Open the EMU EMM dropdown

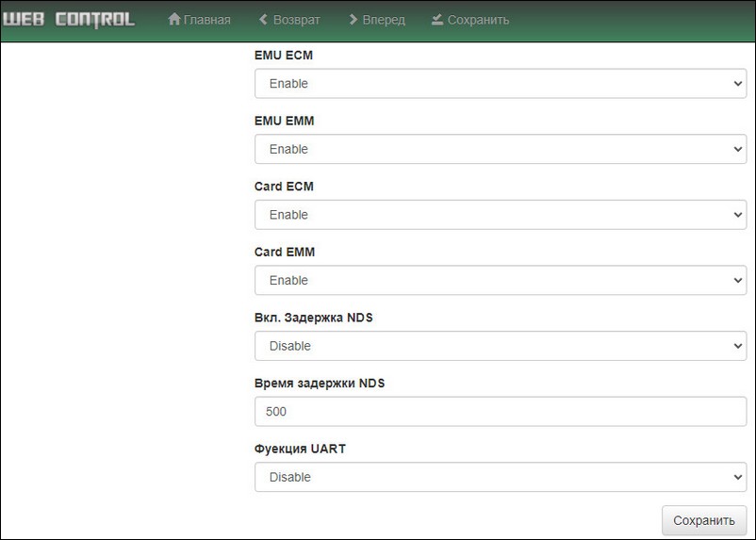pyautogui.click(x=501, y=149)
